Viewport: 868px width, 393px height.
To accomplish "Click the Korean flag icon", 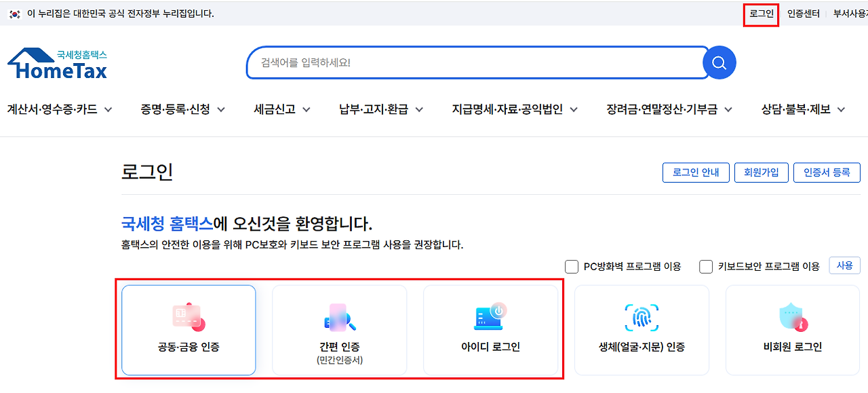I will pos(14,14).
